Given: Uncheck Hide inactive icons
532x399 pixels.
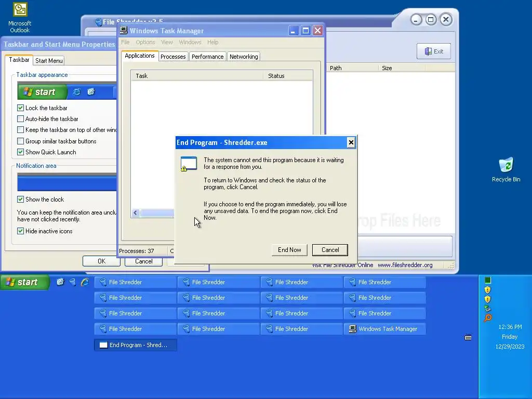Looking at the screenshot, I should [20, 231].
